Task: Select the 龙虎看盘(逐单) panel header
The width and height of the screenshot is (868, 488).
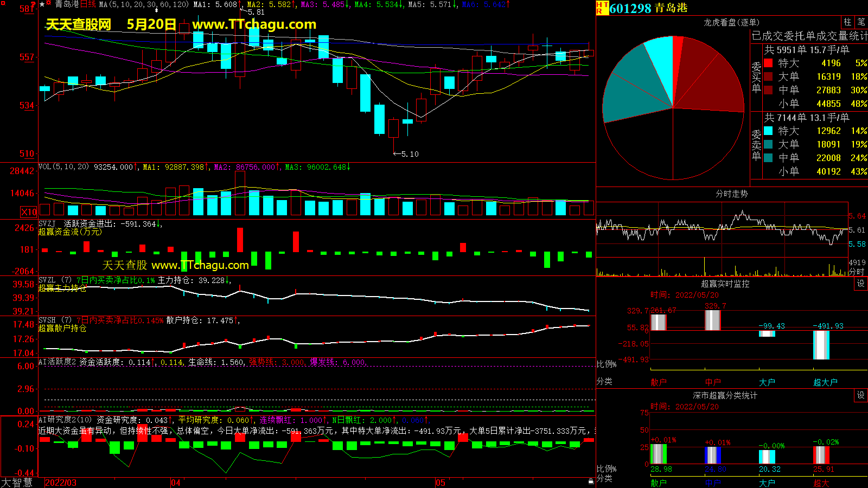Action: 731,22
